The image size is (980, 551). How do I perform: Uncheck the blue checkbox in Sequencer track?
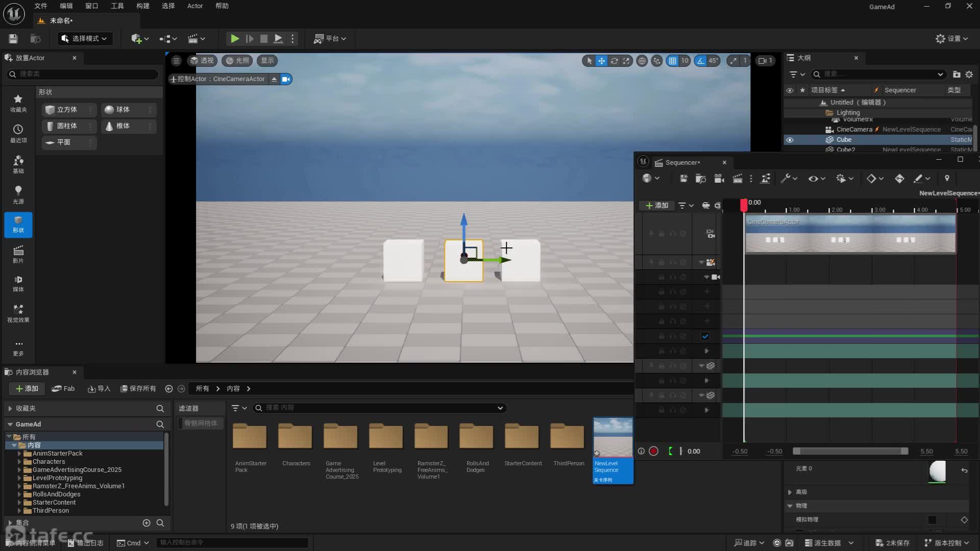point(705,336)
